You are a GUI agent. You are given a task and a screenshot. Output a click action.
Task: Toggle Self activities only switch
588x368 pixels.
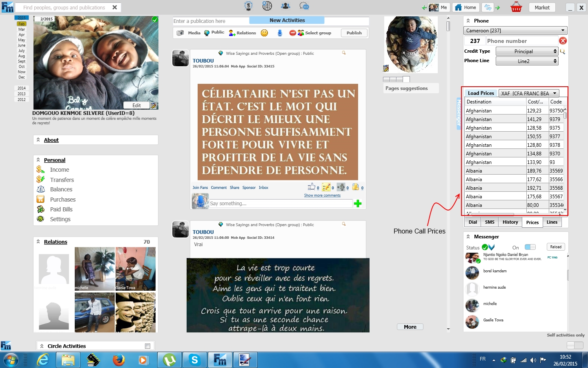coord(575,345)
